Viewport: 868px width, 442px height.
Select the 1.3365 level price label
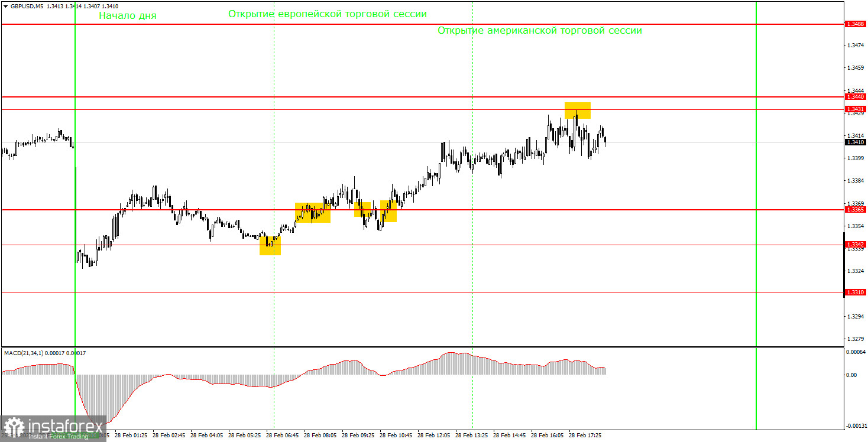(x=856, y=210)
